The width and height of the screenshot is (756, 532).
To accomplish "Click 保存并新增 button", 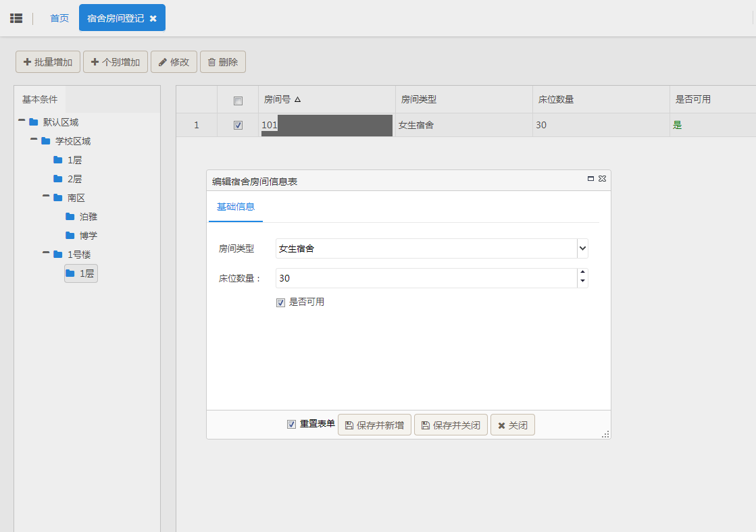I will [375, 425].
